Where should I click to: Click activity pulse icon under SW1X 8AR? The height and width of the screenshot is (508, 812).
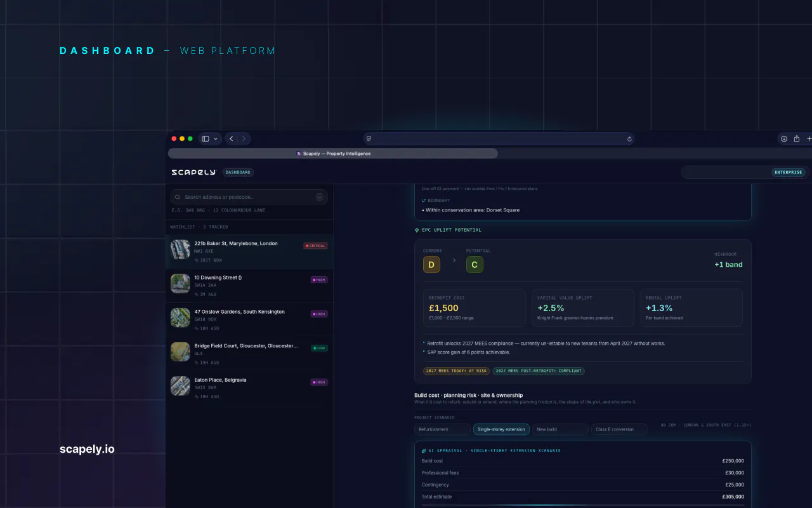pyautogui.click(x=197, y=397)
